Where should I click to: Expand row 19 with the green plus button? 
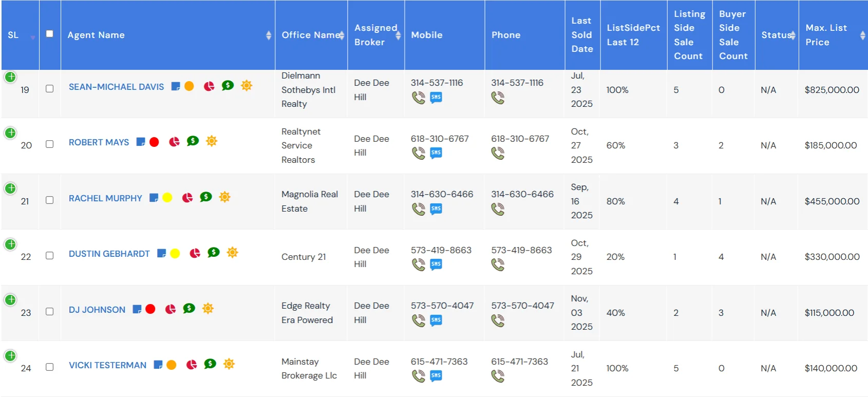click(x=10, y=77)
